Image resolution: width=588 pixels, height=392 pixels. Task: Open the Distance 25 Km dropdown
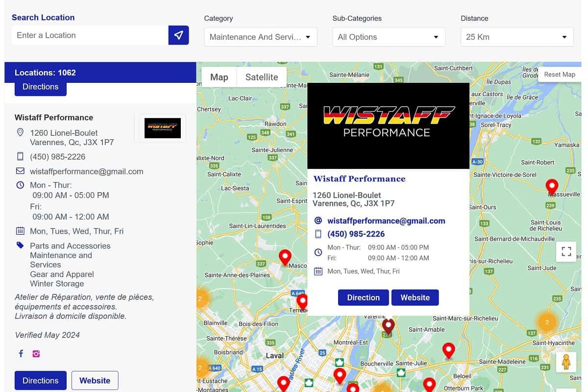tap(516, 37)
